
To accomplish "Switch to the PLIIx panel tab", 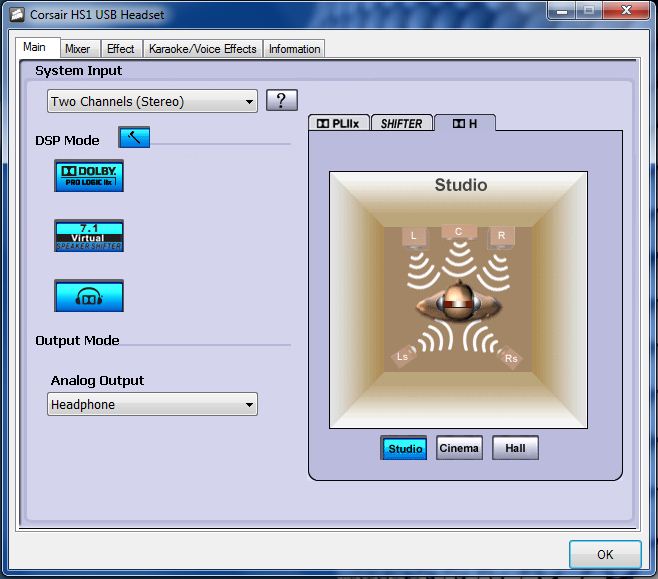I will (339, 123).
